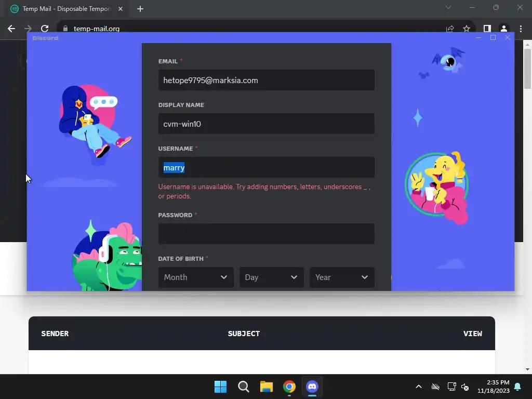Open the Chrome tab search chevron
Screen dimensions: 532x399
coord(448,7)
